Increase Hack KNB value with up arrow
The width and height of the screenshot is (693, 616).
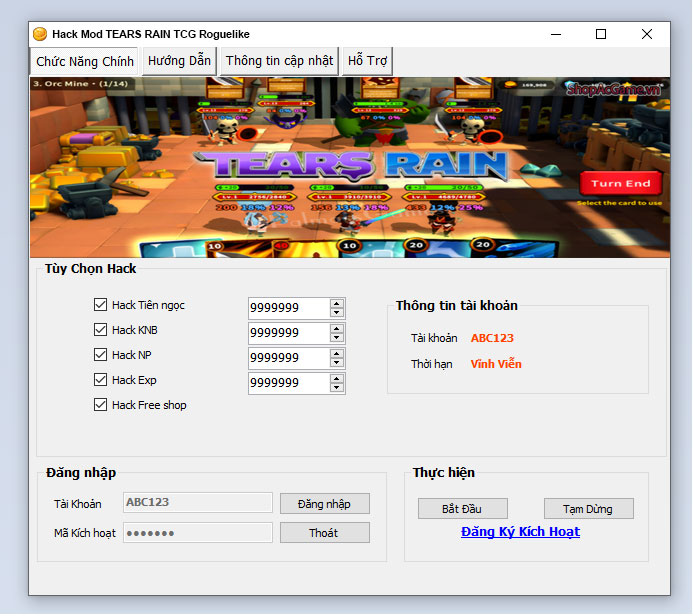pyautogui.click(x=337, y=329)
